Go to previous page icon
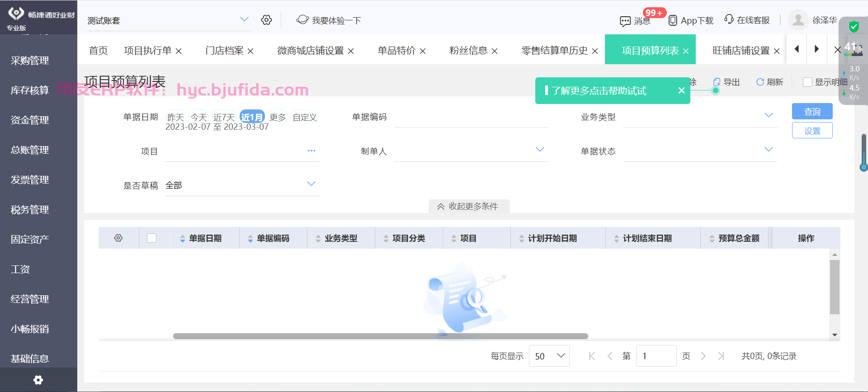The width and height of the screenshot is (868, 392). pyautogui.click(x=610, y=356)
